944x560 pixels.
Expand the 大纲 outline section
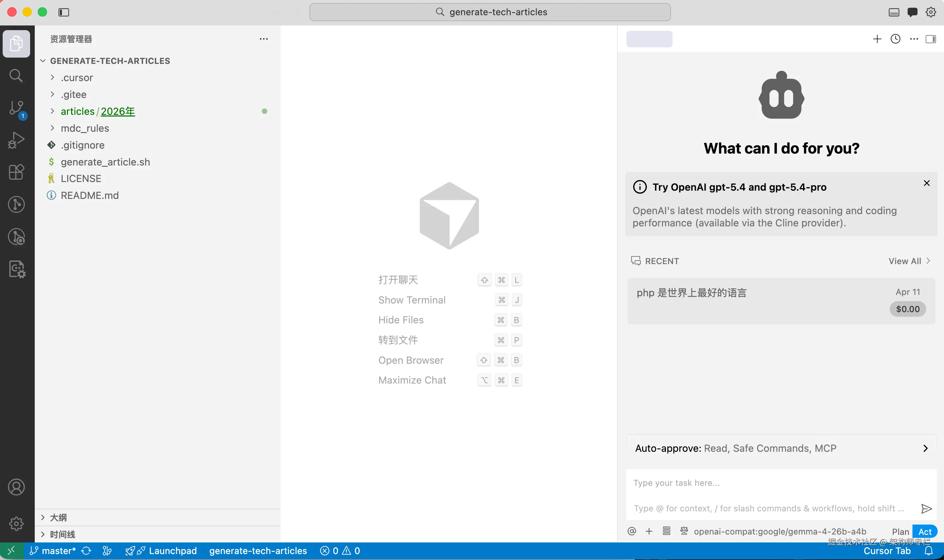click(58, 517)
